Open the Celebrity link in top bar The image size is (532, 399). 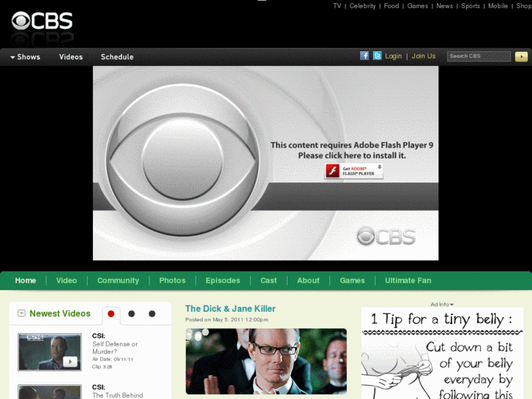(x=362, y=6)
